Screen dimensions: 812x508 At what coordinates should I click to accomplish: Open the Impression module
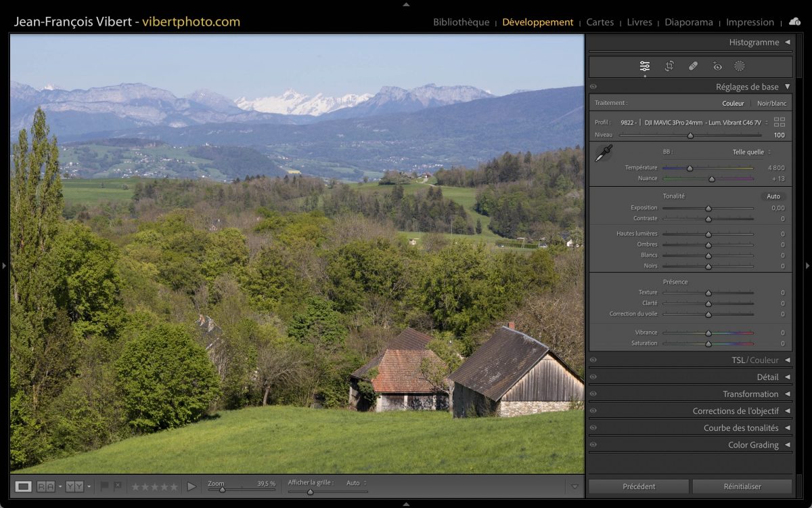750,22
